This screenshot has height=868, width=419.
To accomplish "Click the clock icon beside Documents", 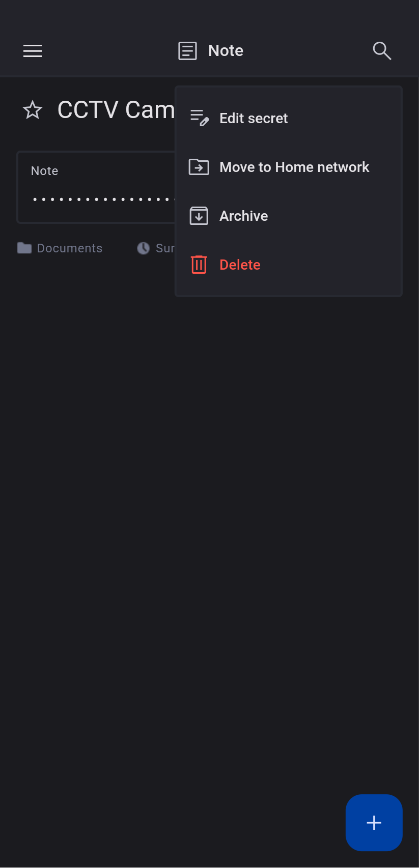I will pos(143,248).
